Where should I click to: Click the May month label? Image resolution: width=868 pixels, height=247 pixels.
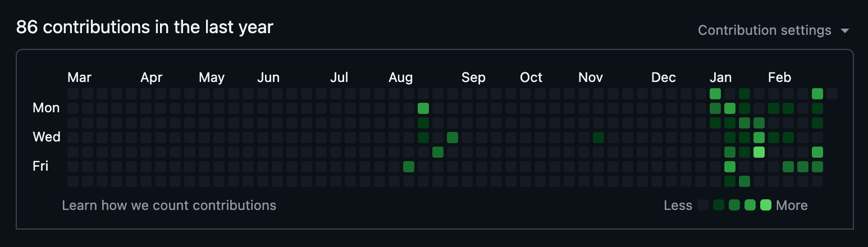coord(212,77)
